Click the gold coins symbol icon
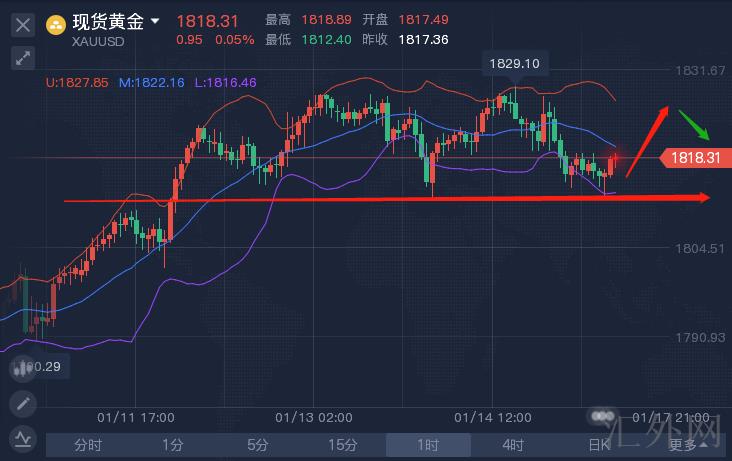This screenshot has height=461, width=732. [x=57, y=22]
